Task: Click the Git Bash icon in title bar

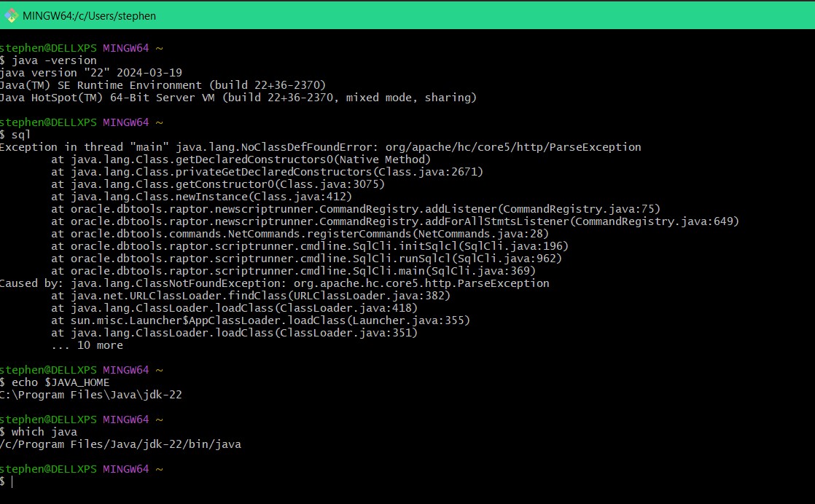Action: click(x=10, y=15)
